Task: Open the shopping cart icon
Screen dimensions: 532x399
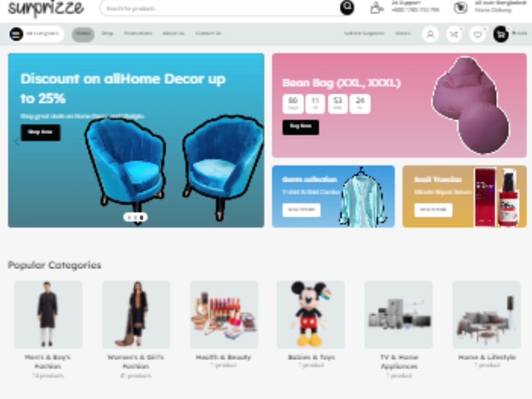Action: pyautogui.click(x=501, y=34)
